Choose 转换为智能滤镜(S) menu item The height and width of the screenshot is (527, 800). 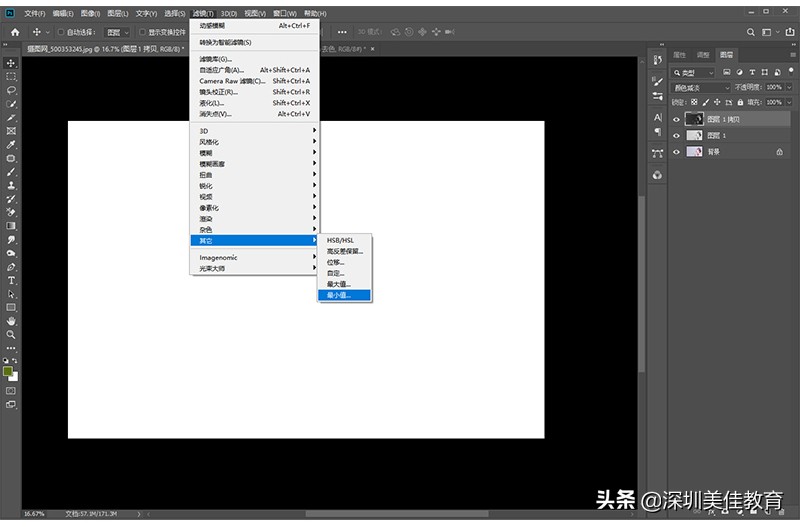(x=254, y=42)
